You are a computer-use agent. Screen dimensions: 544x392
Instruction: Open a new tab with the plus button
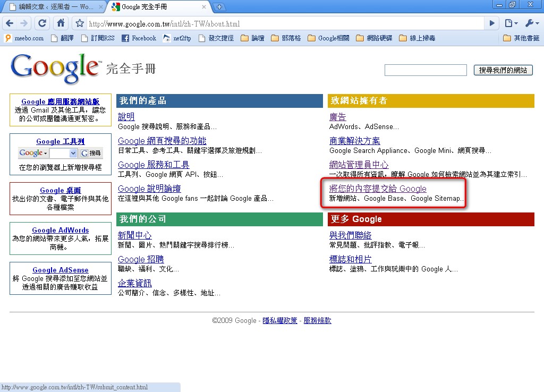click(219, 6)
